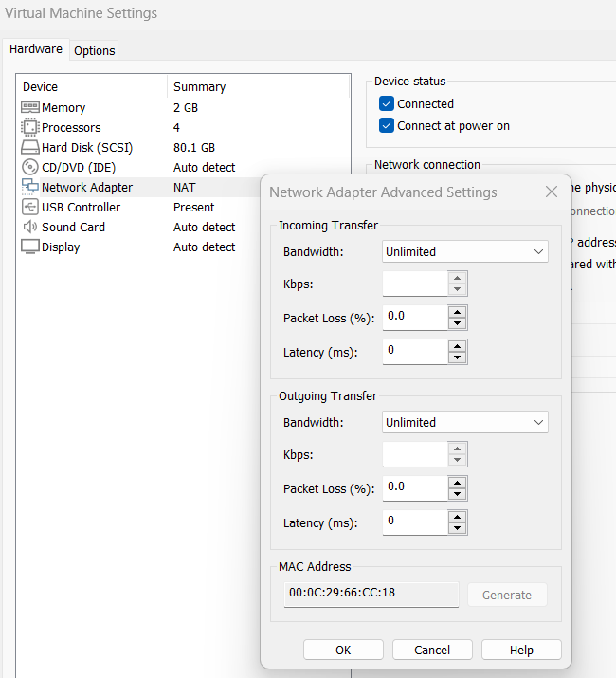Click the Incoming Latency (ms) input field
616x678 pixels.
click(414, 351)
